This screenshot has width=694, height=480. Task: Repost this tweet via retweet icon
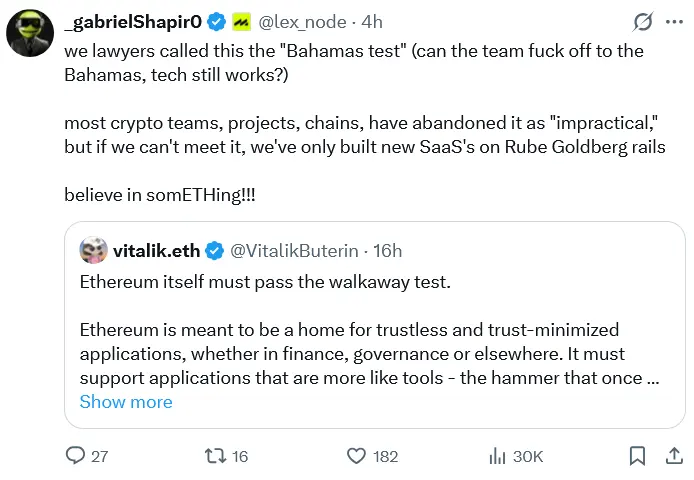point(215,456)
